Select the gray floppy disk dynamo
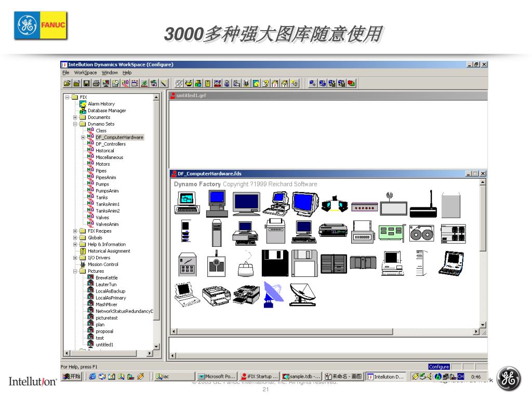The image size is (532, 399). coord(304,263)
